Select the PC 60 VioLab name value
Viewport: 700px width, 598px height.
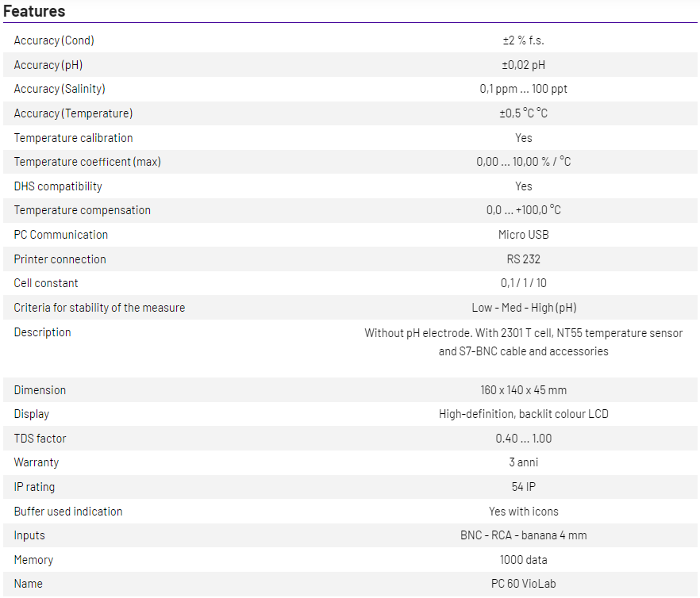click(x=523, y=584)
